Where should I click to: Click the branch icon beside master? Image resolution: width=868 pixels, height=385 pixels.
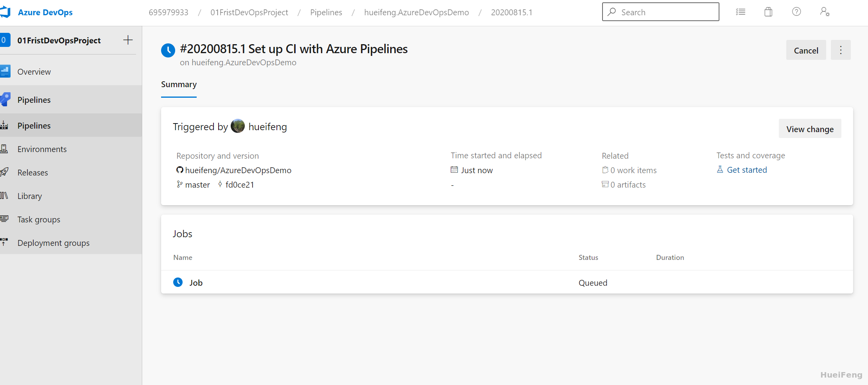(x=179, y=184)
